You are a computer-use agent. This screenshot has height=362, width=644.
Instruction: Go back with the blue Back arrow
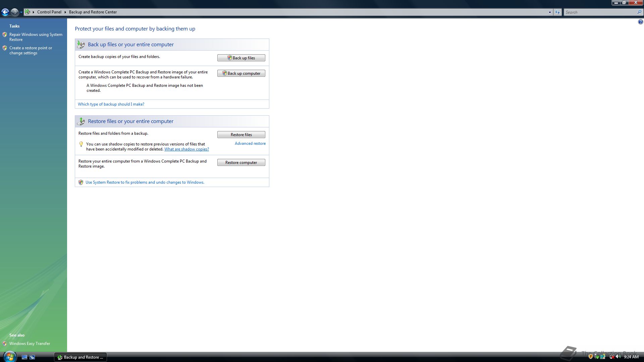pos(5,12)
